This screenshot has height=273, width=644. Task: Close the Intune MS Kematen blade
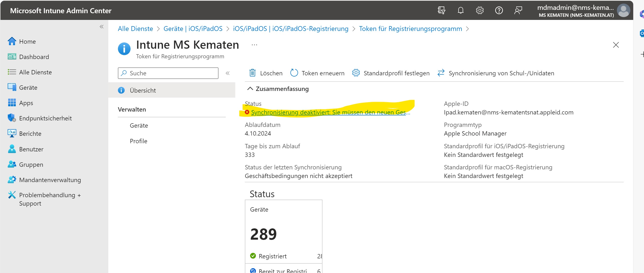coord(616,45)
